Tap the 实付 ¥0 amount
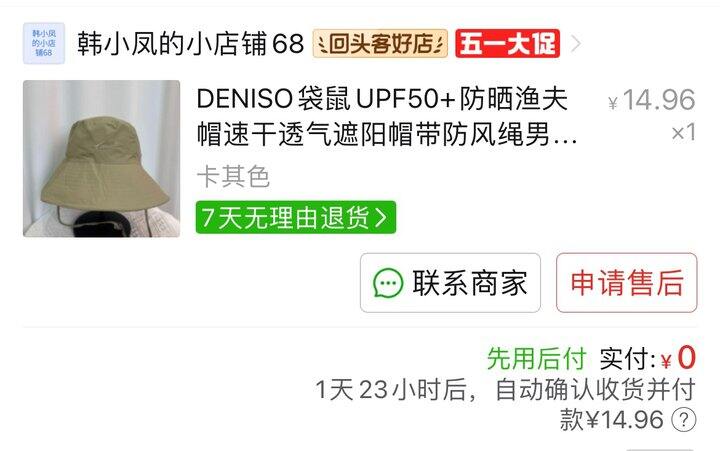 click(648, 358)
